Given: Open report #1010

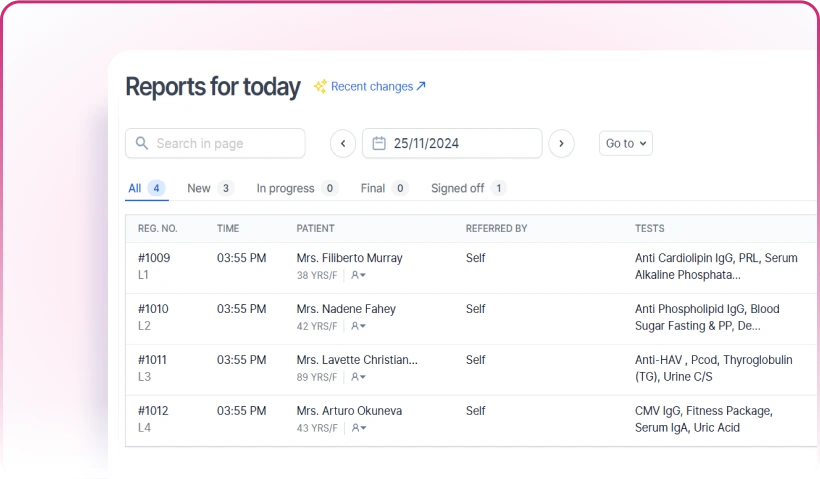Looking at the screenshot, I should (x=153, y=309).
